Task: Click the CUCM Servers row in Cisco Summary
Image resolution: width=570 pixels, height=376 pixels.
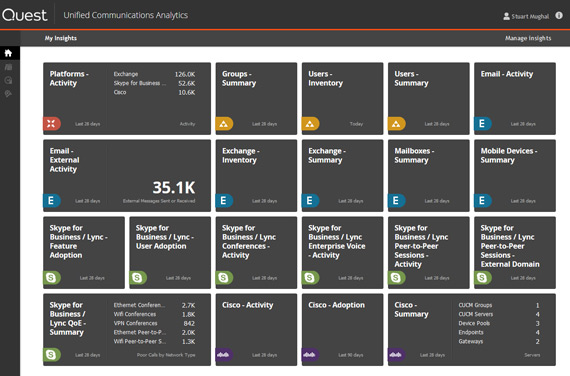Action: [499, 314]
